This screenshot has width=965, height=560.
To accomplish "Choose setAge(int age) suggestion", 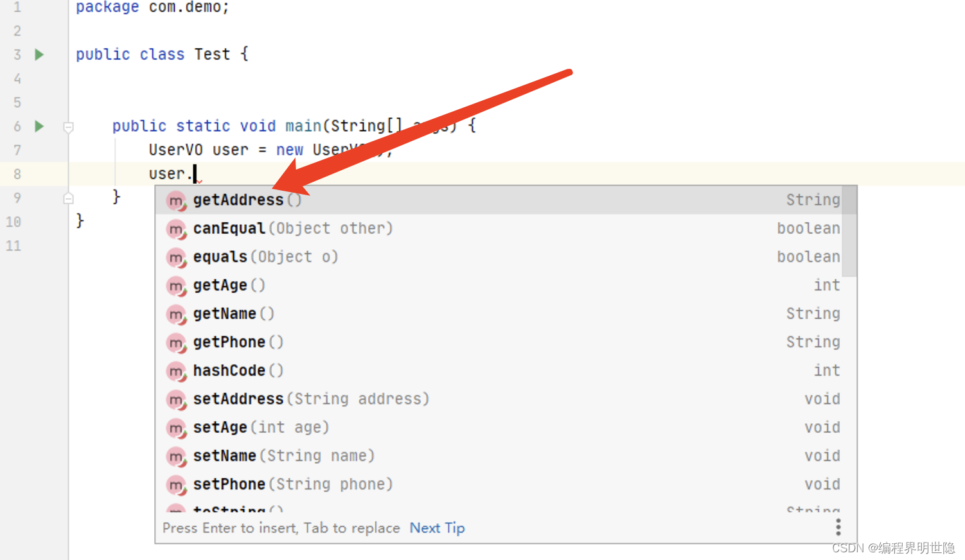I will (x=500, y=427).
